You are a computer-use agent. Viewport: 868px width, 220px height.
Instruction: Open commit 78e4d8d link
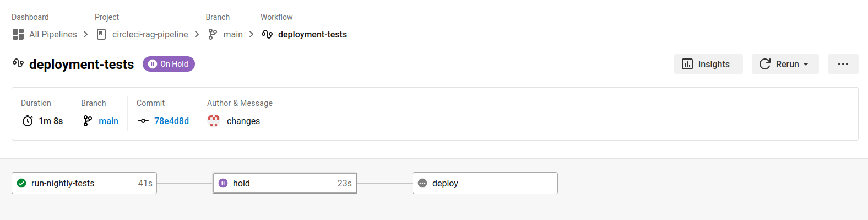[x=171, y=121]
